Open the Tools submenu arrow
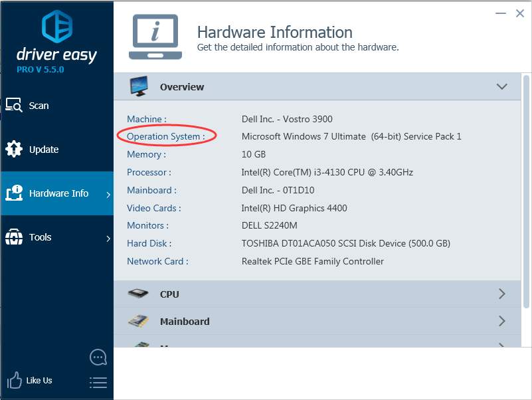 coord(108,238)
